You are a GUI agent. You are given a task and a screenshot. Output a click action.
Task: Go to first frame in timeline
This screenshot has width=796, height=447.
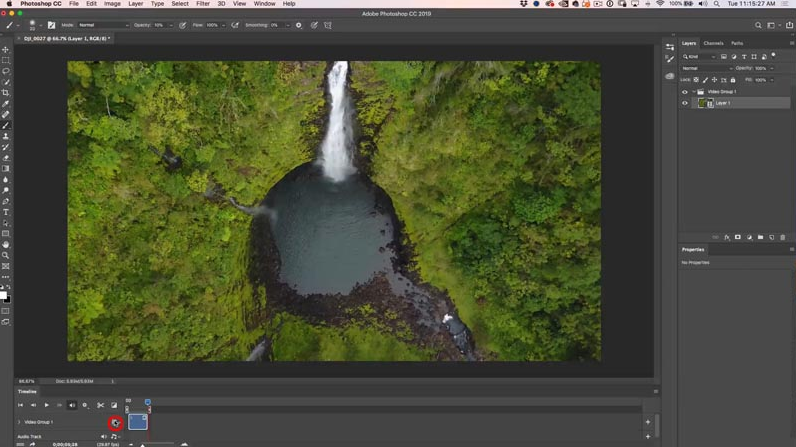pyautogui.click(x=20, y=405)
